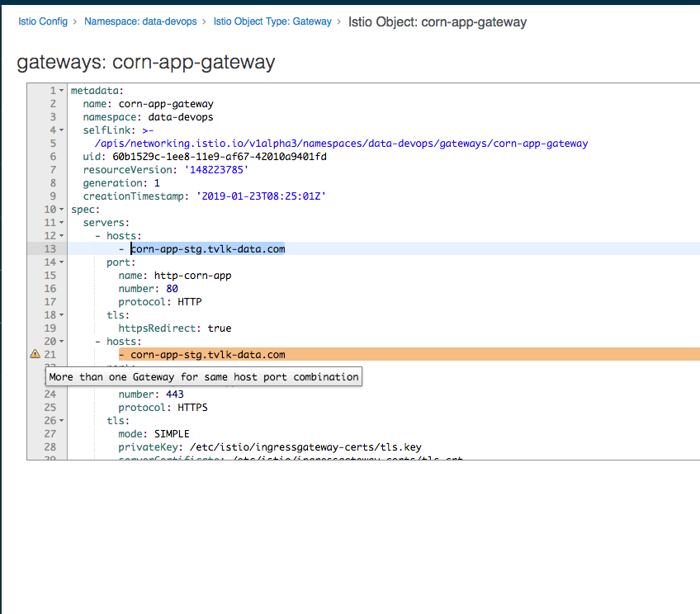This screenshot has height=614, width=700.
Task: Click the port number 80 on line 16
Action: pyautogui.click(x=172, y=289)
